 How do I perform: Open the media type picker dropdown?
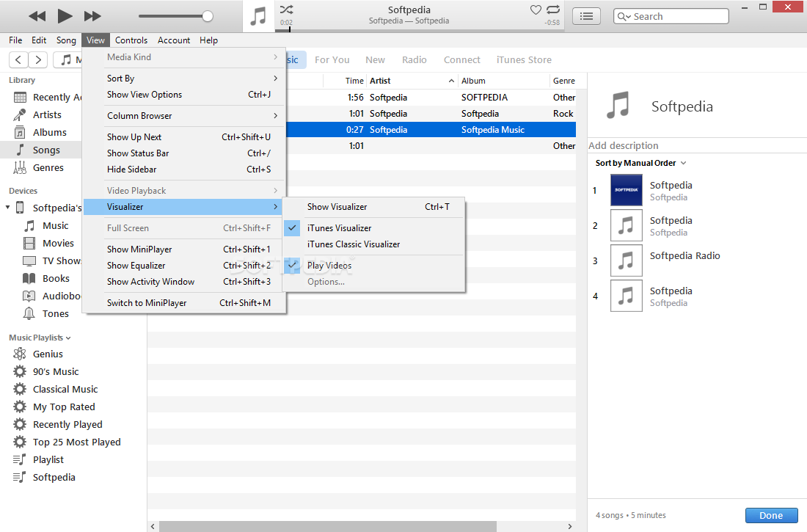point(67,59)
